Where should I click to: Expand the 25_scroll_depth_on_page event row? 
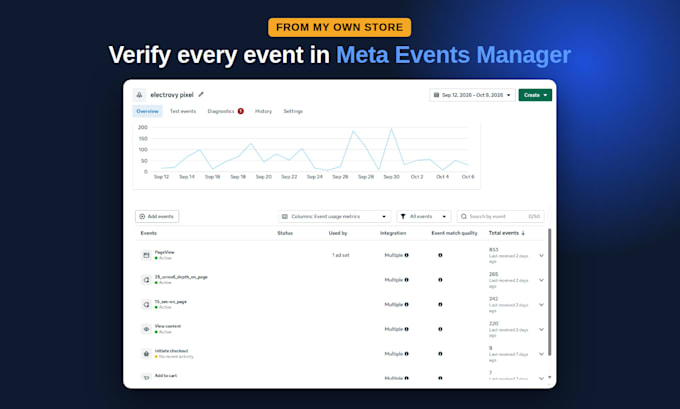(x=541, y=280)
